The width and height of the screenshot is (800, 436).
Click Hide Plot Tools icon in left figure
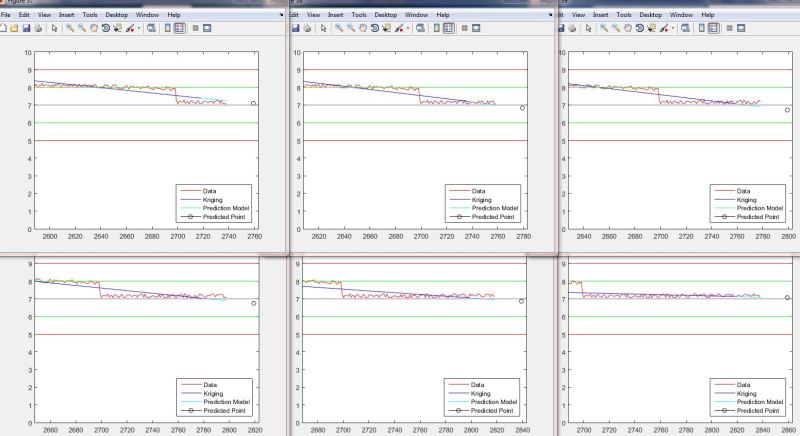click(x=195, y=28)
